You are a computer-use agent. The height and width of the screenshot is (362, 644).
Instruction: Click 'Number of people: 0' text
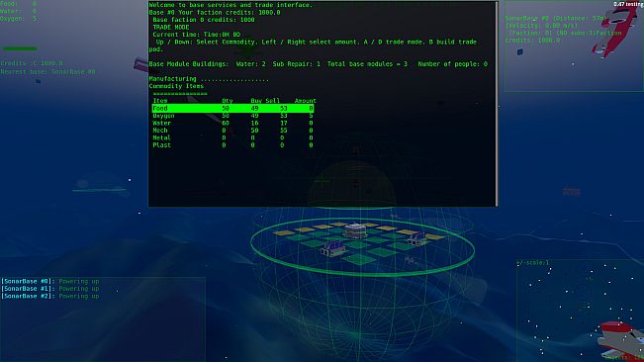point(453,64)
